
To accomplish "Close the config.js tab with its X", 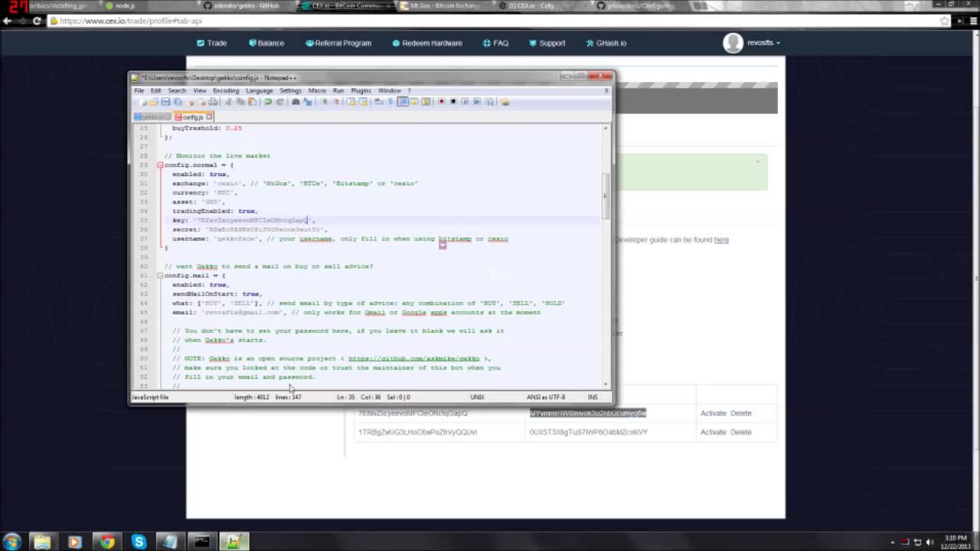I will tap(209, 117).
